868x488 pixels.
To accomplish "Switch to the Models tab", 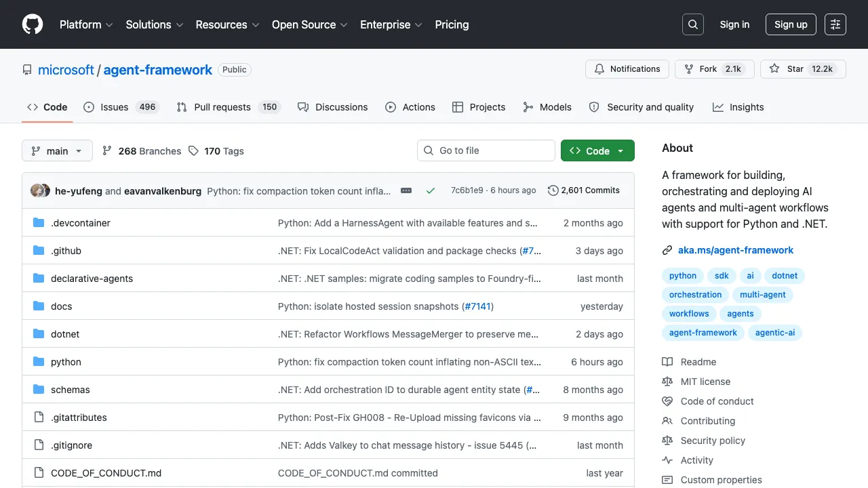I will click(x=547, y=107).
